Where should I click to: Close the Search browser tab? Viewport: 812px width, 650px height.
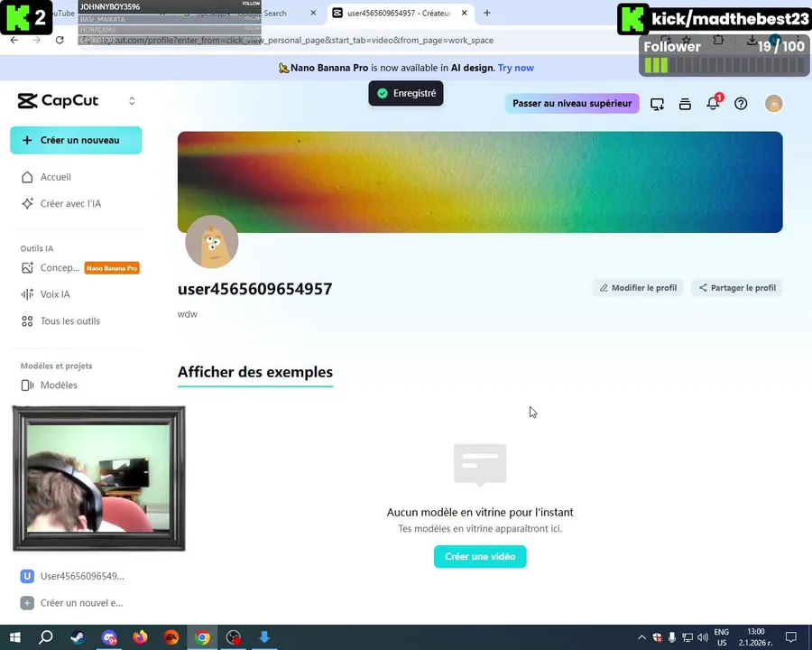pos(313,13)
